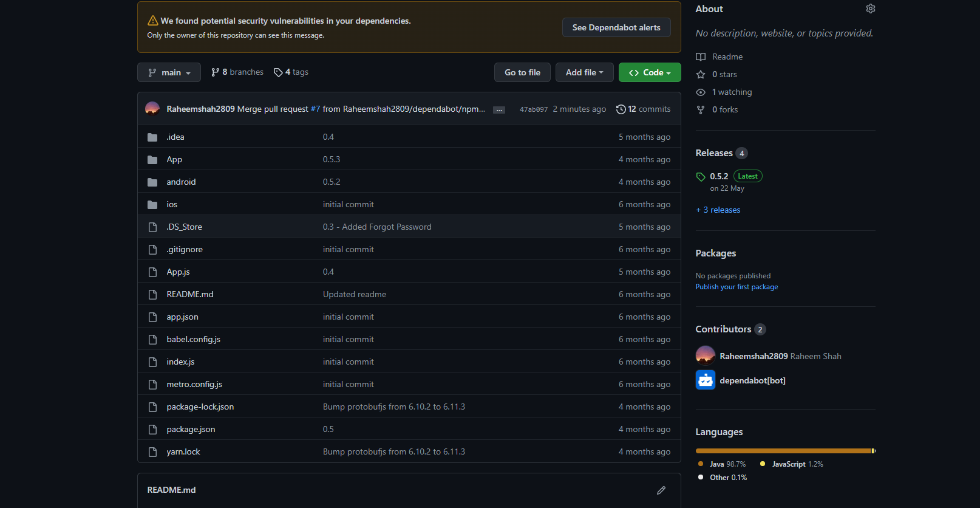Image resolution: width=980 pixels, height=508 pixels.
Task: Click the book icon beside Readme
Action: pos(701,57)
